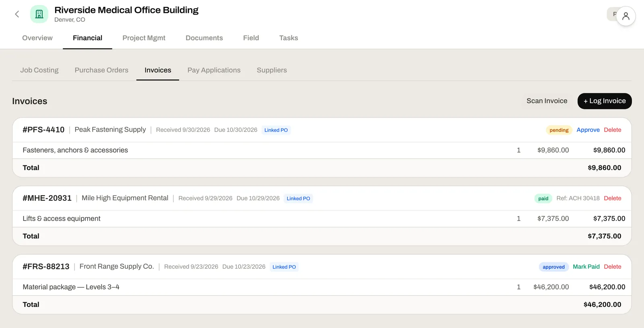Open Linked PO for invoice #PFS-4410
The width and height of the screenshot is (644, 328).
[276, 130]
